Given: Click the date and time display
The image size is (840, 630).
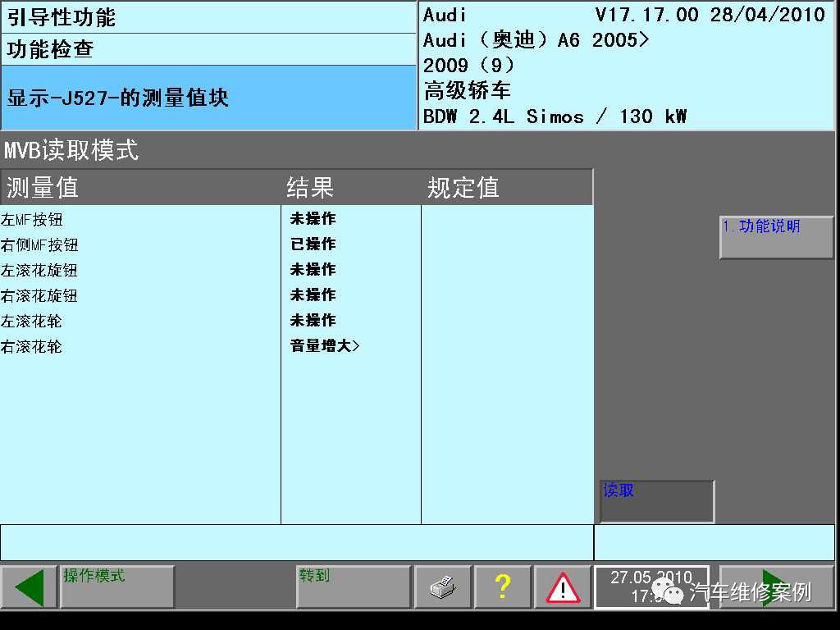Looking at the screenshot, I should 651,587.
